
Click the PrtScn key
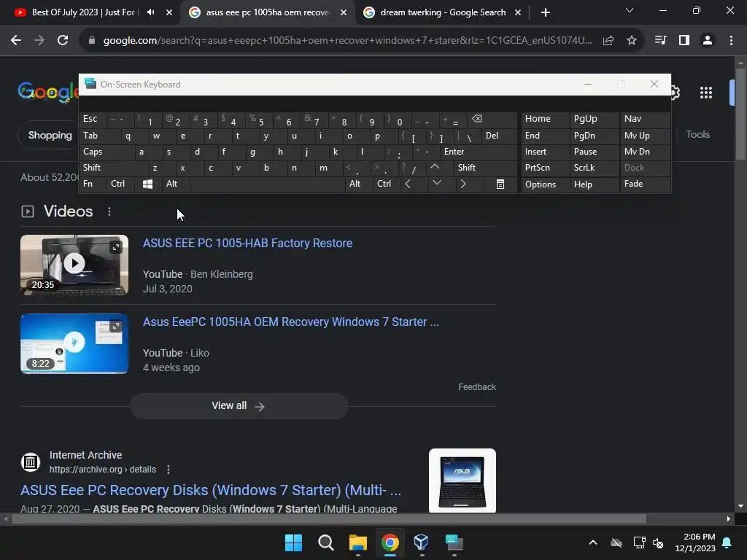(x=544, y=168)
